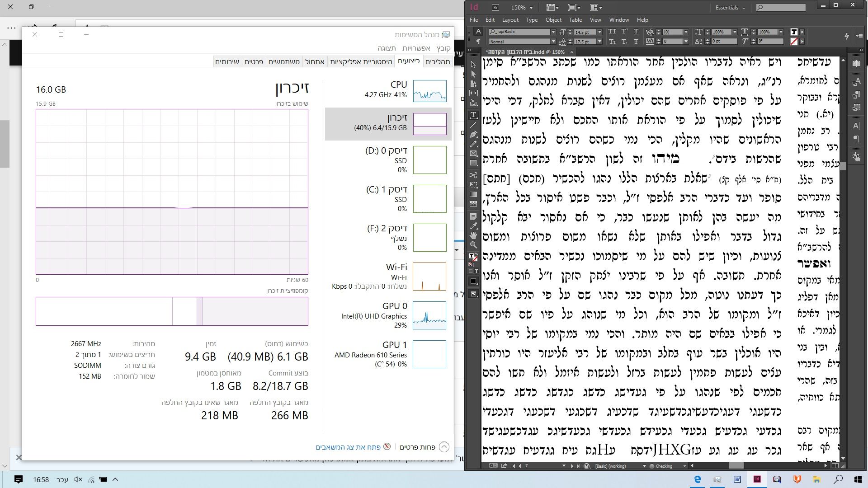Toggle All Caps (TT) formatting
Viewport: 868px width, 488px height.
(612, 32)
